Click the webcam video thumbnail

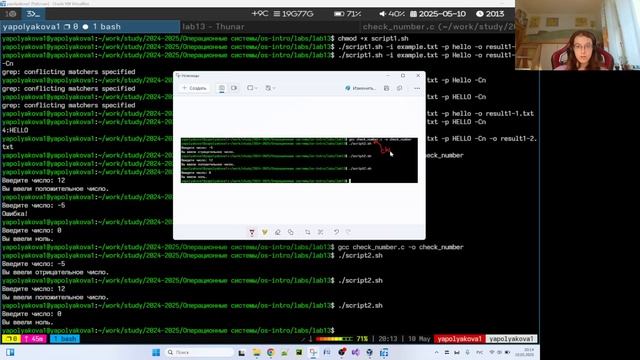tap(577, 35)
